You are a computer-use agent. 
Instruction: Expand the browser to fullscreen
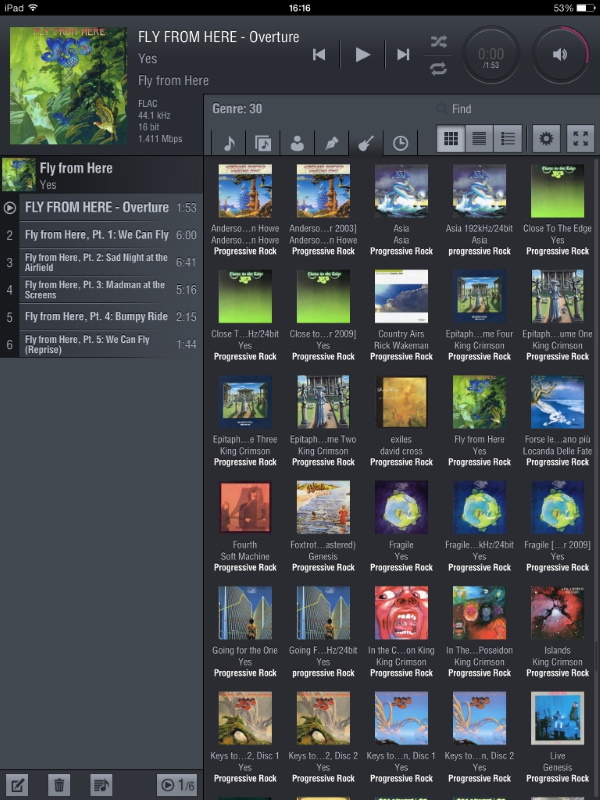pos(581,138)
